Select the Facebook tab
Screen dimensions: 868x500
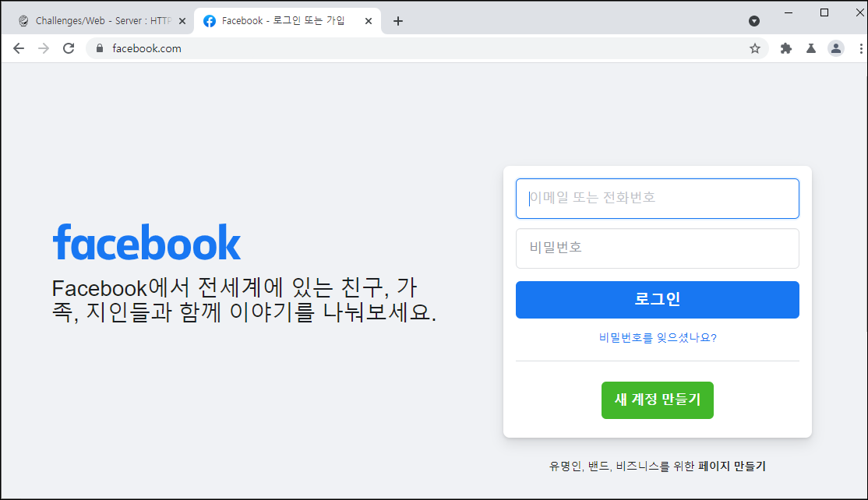(288, 21)
